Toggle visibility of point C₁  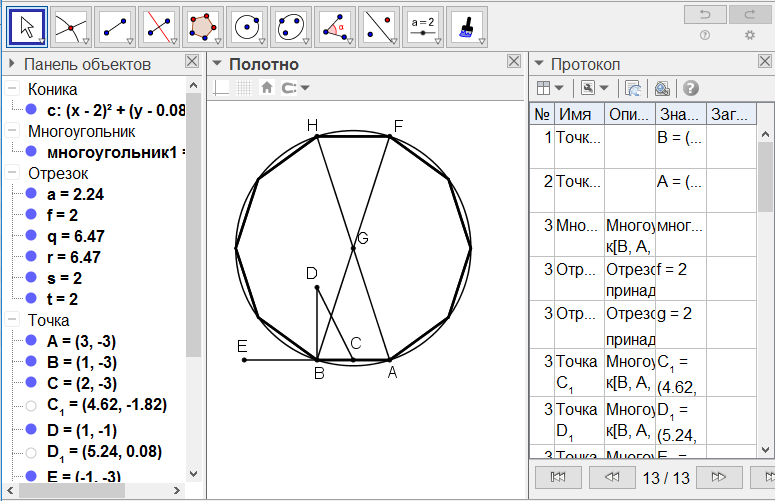pos(31,405)
